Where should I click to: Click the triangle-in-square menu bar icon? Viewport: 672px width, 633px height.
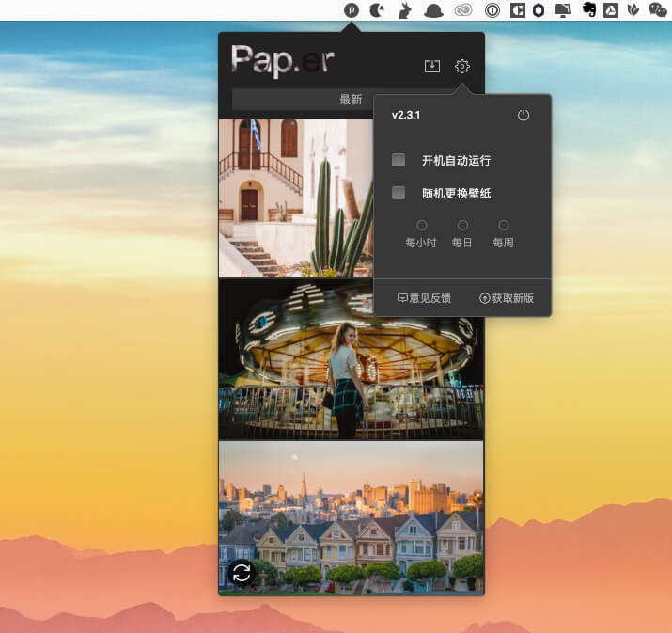click(611, 9)
